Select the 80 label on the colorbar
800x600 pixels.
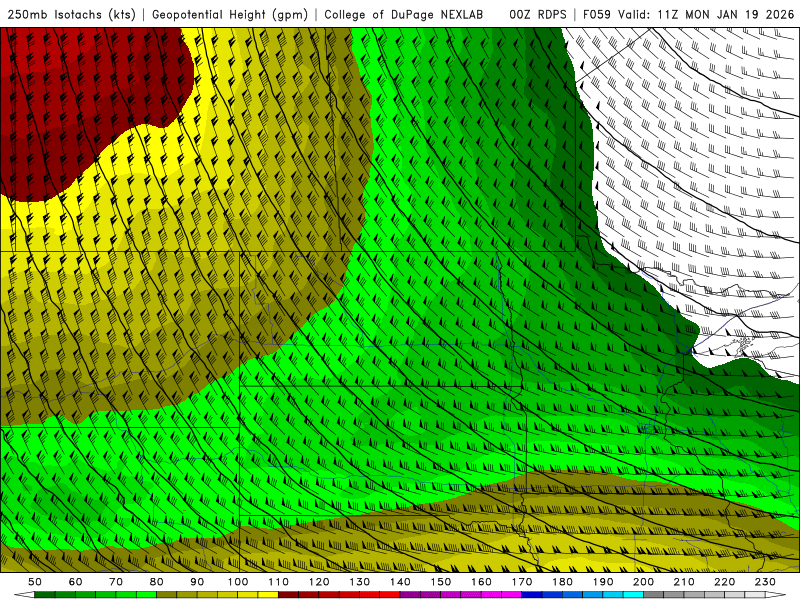157,582
